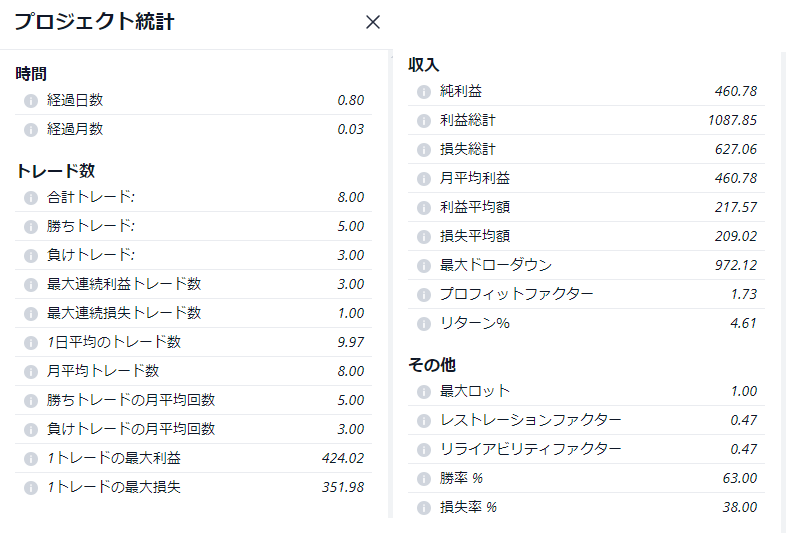Show info for 負けトレード

pyautogui.click(x=31, y=255)
